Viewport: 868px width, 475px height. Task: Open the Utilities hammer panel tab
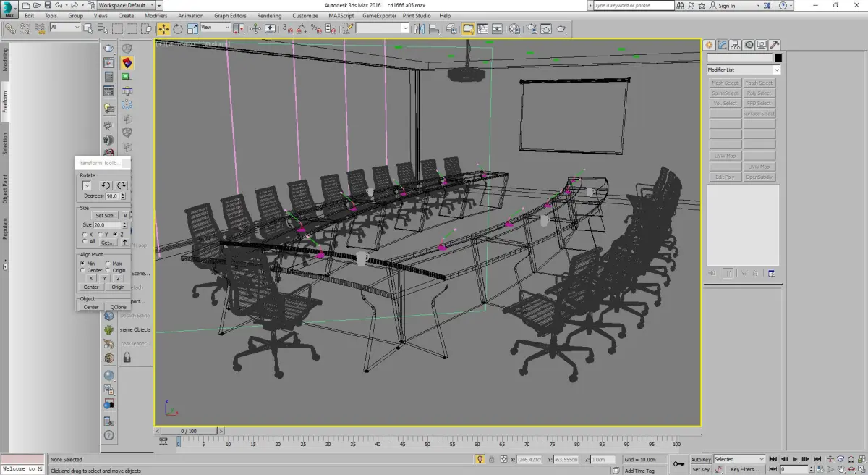coord(775,45)
